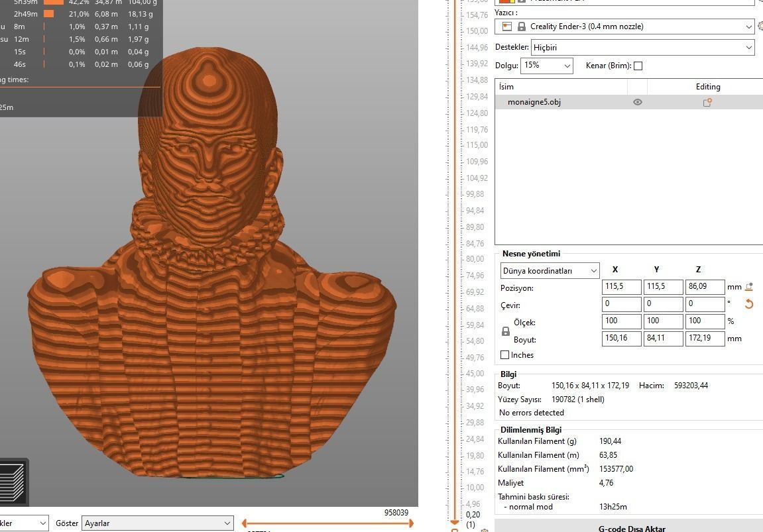Click the lock icon in the printer preset

pyautogui.click(x=521, y=27)
